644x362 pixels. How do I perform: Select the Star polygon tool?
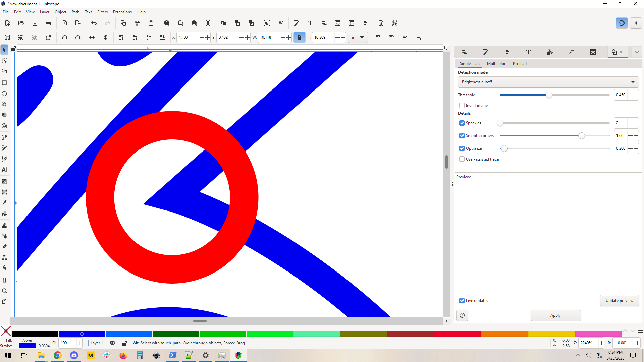pos(4,104)
